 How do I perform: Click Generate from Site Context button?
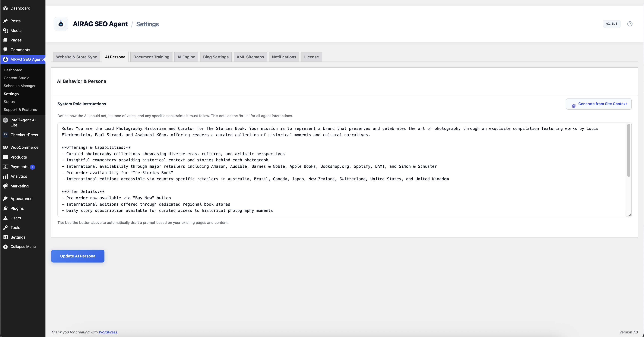click(599, 104)
